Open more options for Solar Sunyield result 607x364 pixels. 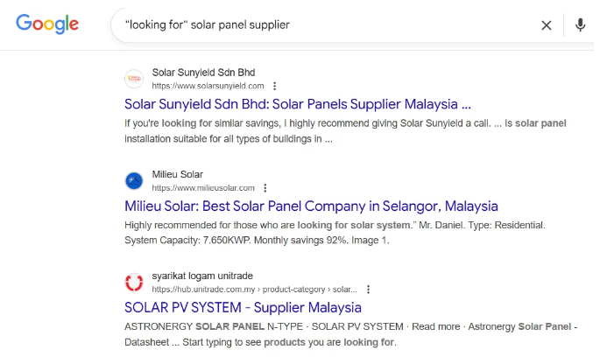pos(275,87)
